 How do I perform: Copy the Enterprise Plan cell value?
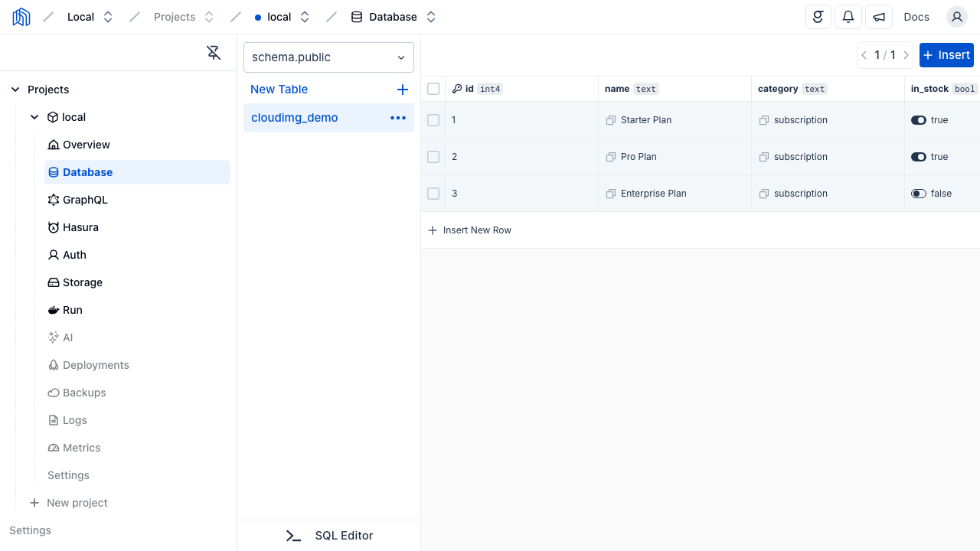[x=611, y=194]
